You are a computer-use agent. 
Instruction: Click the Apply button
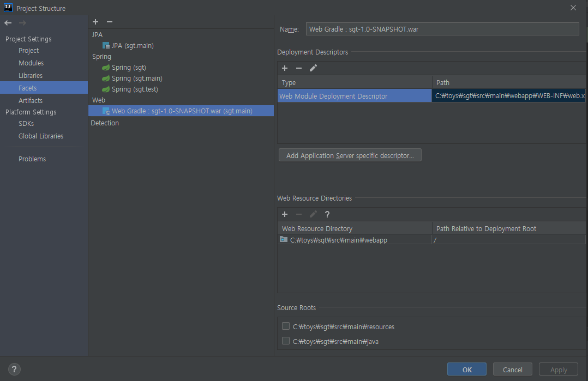point(559,370)
